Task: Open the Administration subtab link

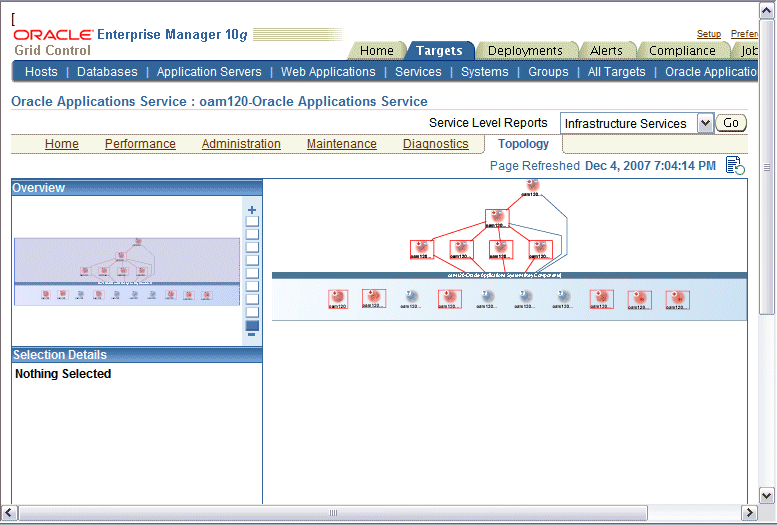Action: [x=241, y=144]
